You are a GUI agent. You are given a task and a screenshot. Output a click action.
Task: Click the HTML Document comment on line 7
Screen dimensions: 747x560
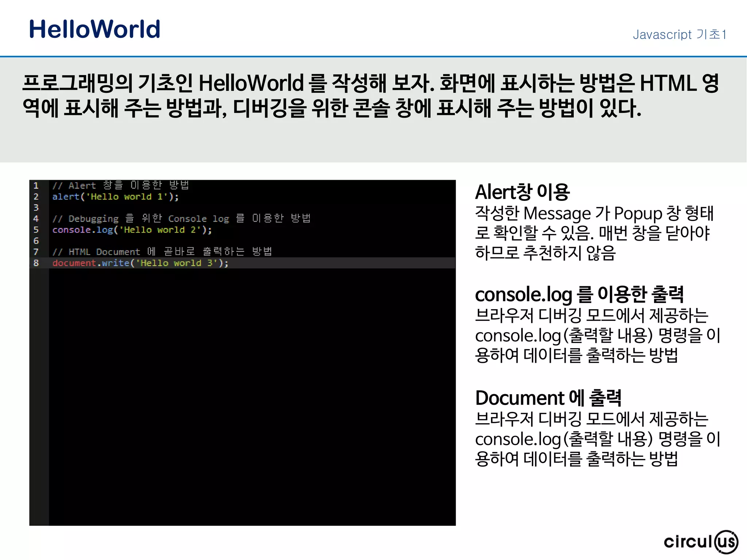162,252
